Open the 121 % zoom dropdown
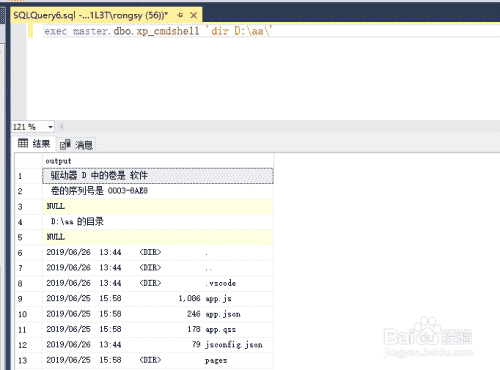The image size is (500, 370). (x=50, y=127)
